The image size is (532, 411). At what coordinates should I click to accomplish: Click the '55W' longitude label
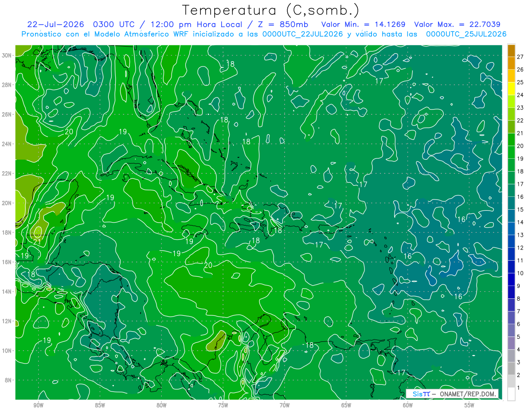pos(469,405)
